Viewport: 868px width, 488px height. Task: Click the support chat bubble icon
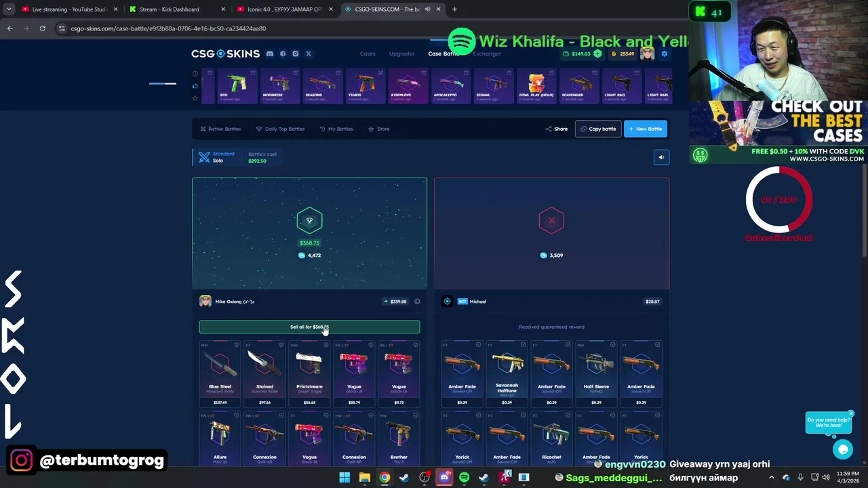point(843,449)
